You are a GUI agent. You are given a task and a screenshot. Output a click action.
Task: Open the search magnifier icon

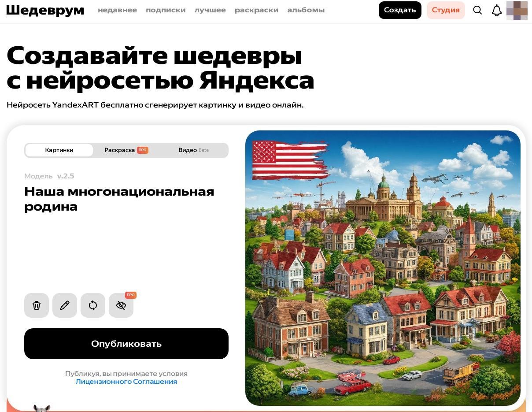(x=477, y=10)
